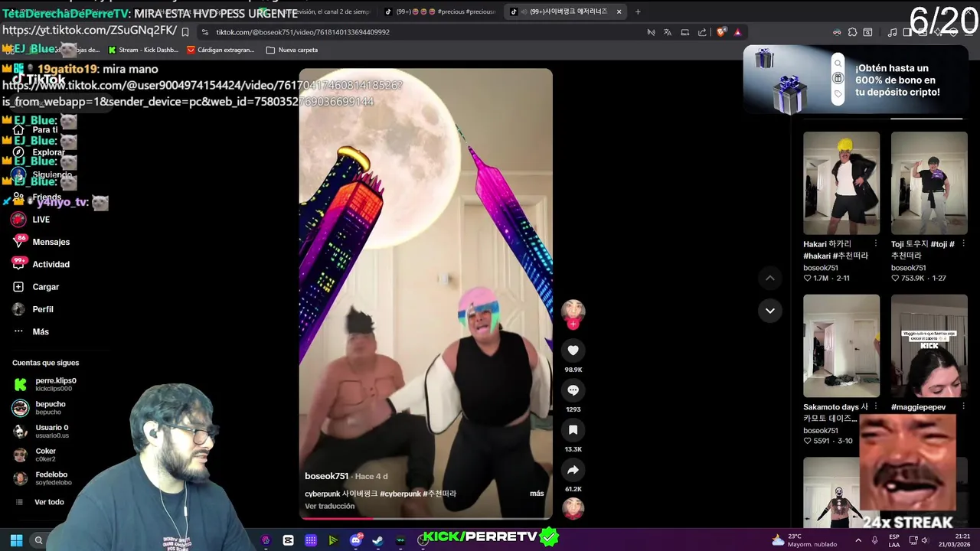Share the video using the arrow icon

click(573, 470)
